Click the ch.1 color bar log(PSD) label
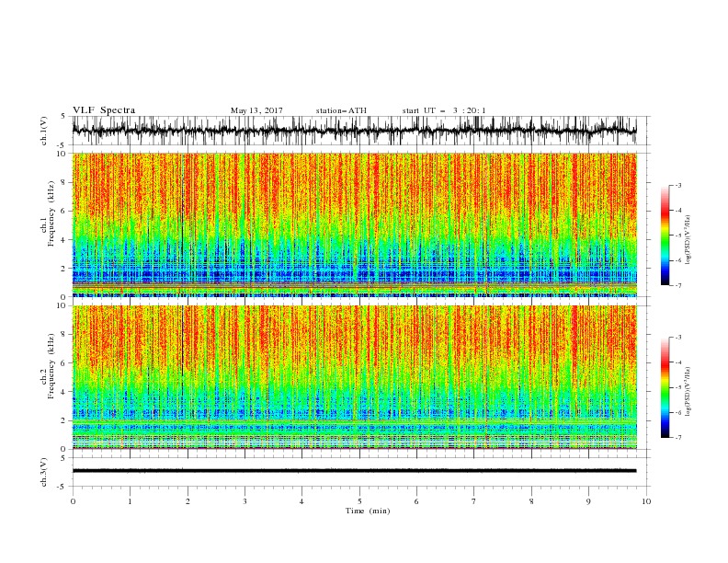728x563 pixels. (x=688, y=239)
